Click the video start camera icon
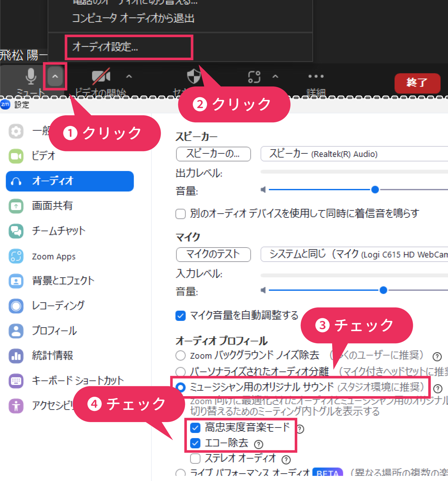 click(101, 77)
